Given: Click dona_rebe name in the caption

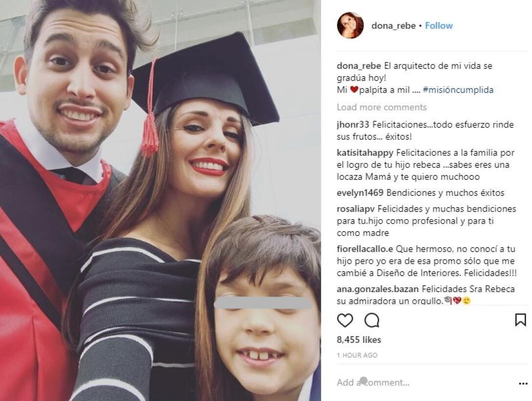Looking at the screenshot, I should point(359,66).
